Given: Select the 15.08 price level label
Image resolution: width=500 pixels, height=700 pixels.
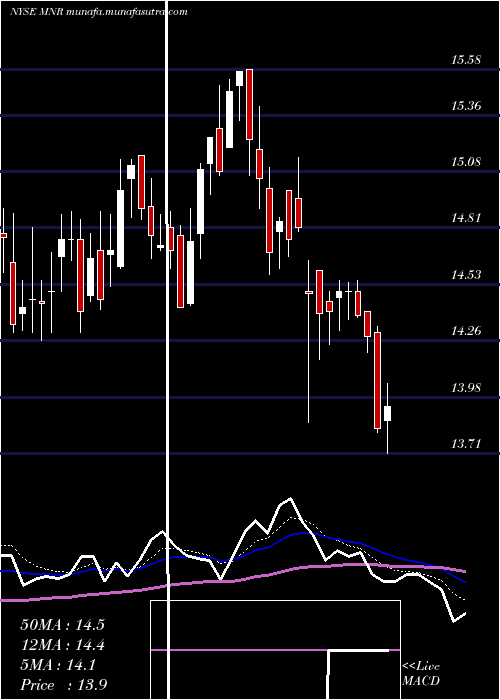Looking at the screenshot, I should [466, 161].
